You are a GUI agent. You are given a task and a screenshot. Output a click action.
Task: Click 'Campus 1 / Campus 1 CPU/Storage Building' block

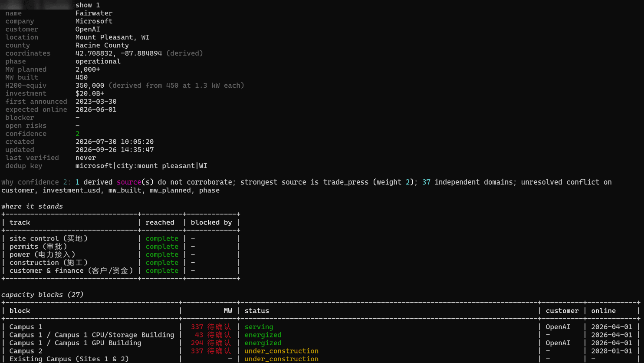point(92,335)
